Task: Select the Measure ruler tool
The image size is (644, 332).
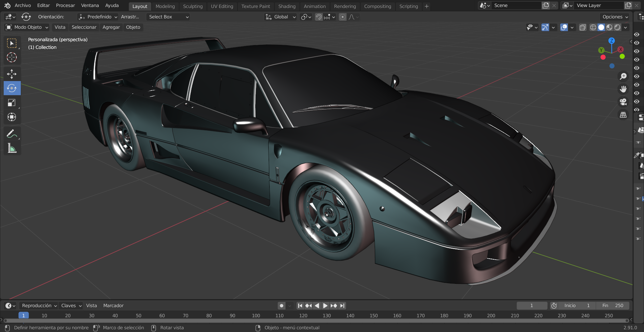Action: pyautogui.click(x=12, y=148)
